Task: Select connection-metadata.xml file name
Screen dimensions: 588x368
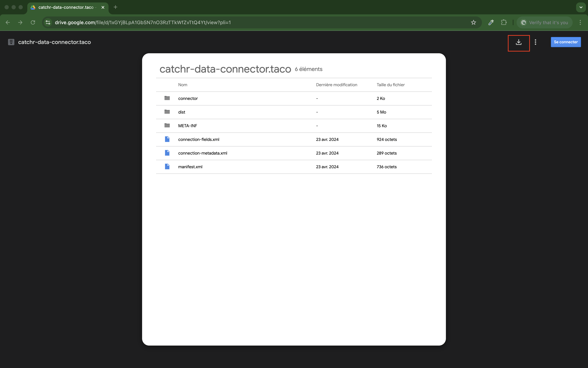Action: [x=203, y=153]
